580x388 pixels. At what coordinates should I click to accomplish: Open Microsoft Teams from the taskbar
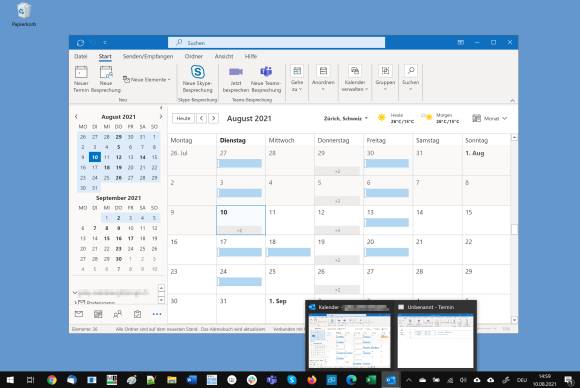click(x=272, y=380)
